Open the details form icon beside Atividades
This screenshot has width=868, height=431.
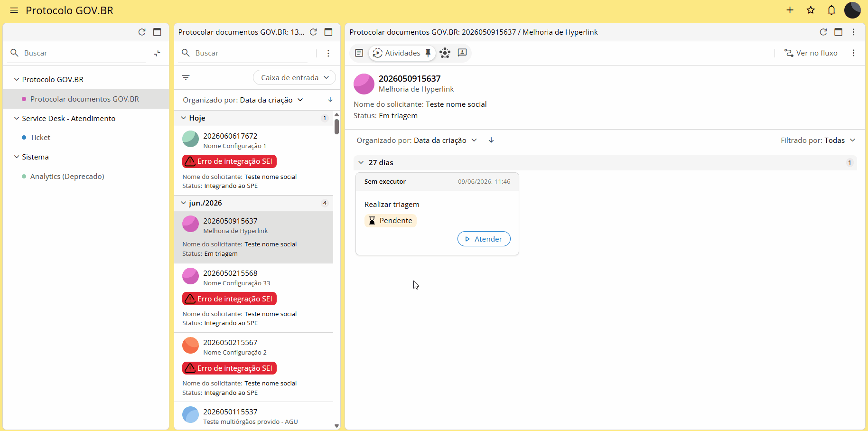tap(359, 53)
